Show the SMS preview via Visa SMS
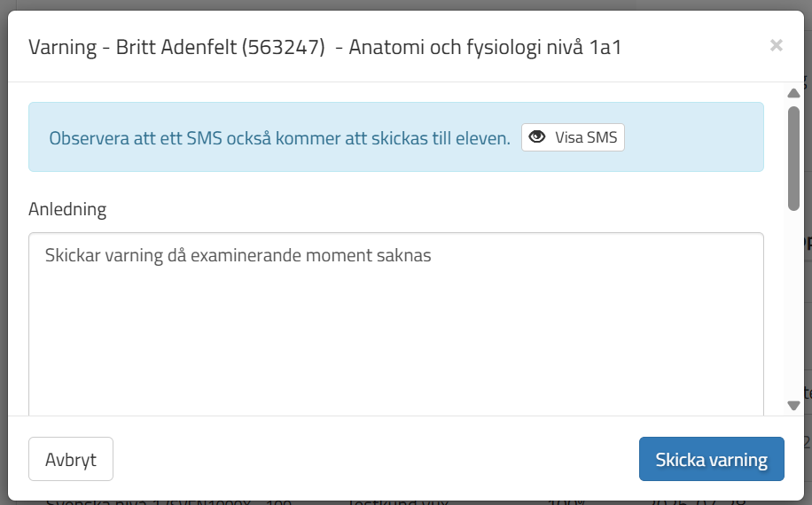 (x=573, y=137)
